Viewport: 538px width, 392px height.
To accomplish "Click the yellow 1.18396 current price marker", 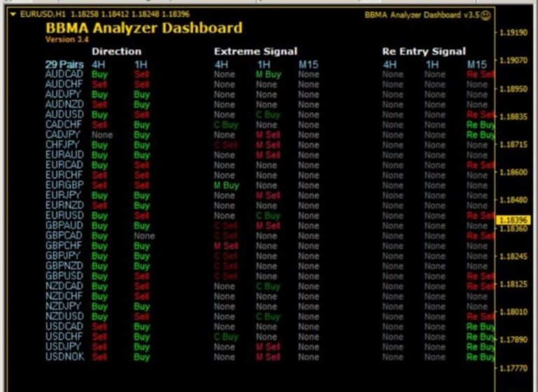I will 514,220.
